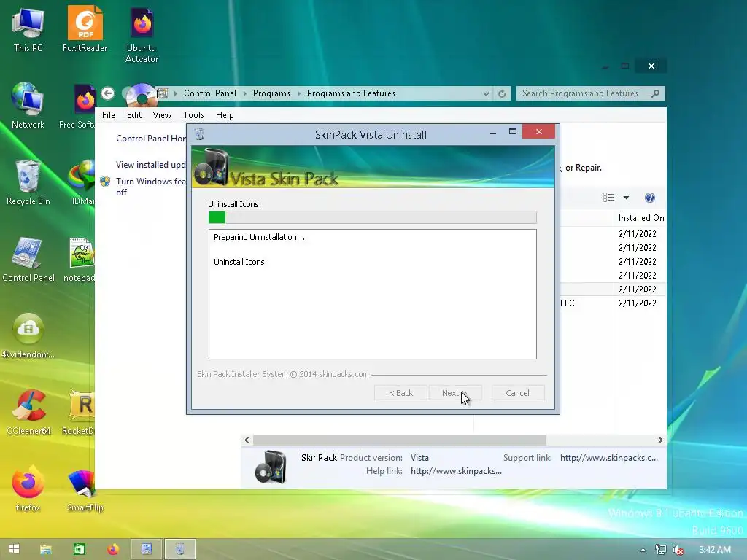
Task: Click search magnifier in Programs and Features
Action: click(656, 93)
